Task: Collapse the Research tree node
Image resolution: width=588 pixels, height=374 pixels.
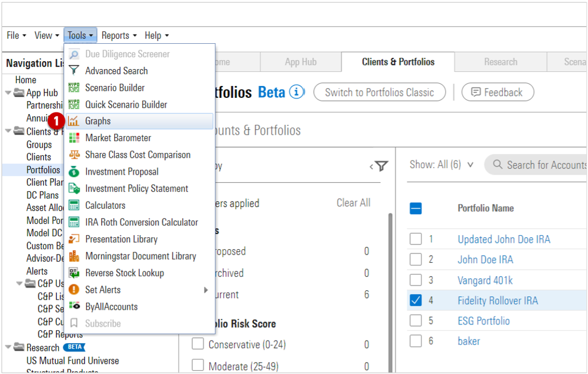Action: click(8, 347)
